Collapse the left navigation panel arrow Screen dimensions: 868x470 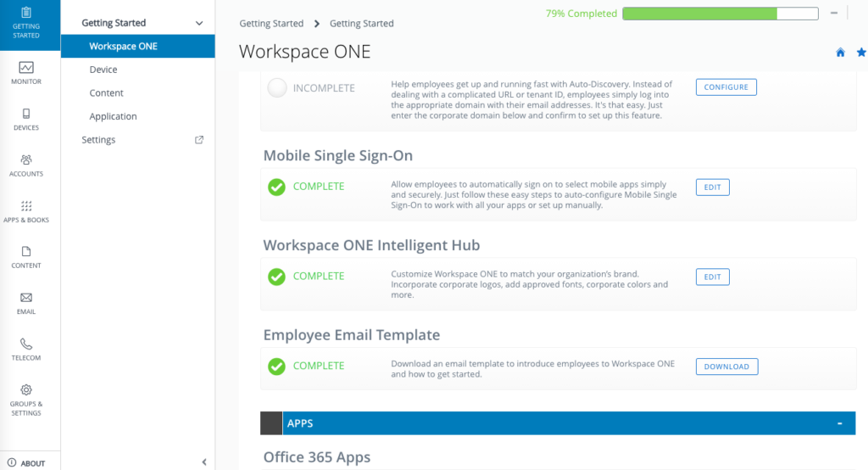point(204,462)
